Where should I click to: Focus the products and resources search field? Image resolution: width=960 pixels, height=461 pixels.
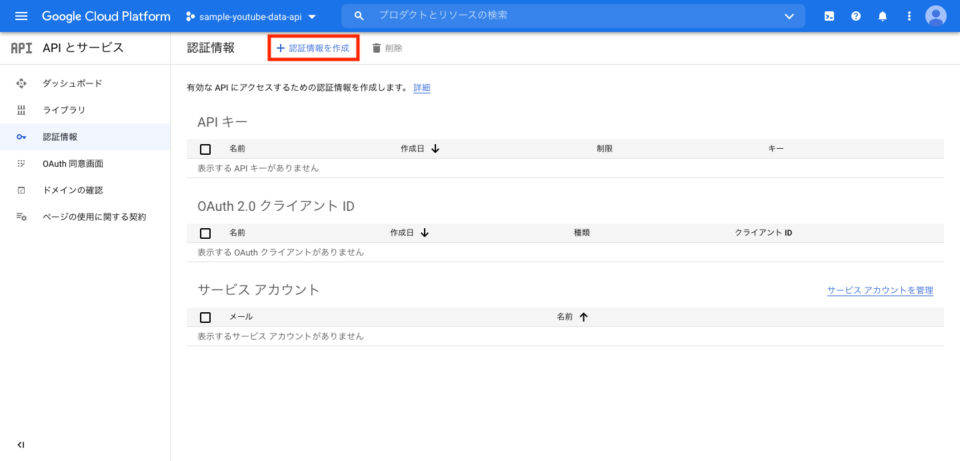[x=572, y=16]
